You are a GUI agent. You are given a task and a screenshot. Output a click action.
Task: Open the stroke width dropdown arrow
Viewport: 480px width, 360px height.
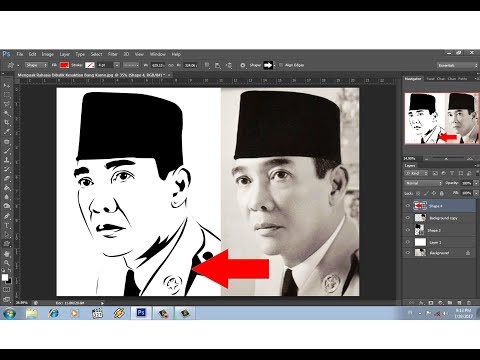(117, 65)
